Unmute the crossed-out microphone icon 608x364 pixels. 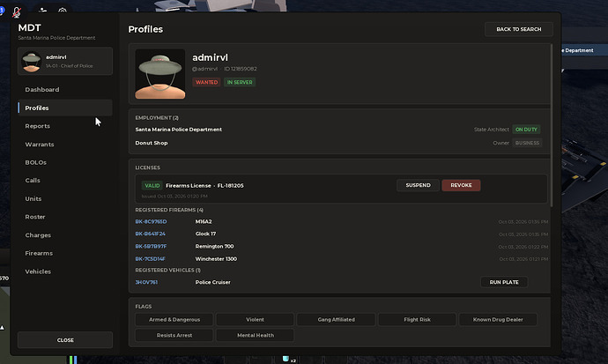point(16,12)
